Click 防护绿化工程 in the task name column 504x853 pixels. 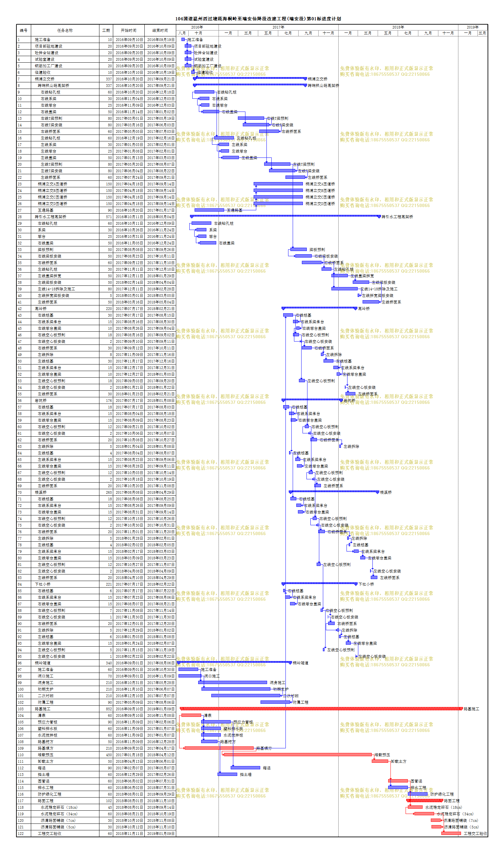click(50, 794)
